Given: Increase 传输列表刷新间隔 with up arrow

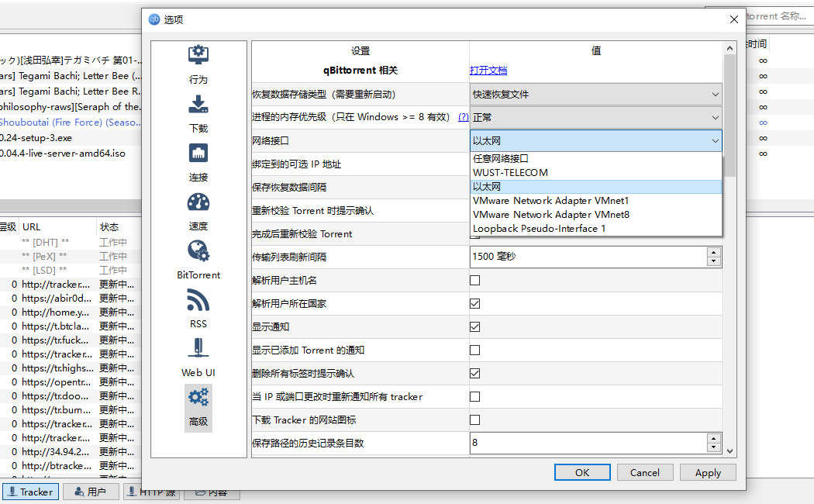Looking at the screenshot, I should (x=714, y=252).
